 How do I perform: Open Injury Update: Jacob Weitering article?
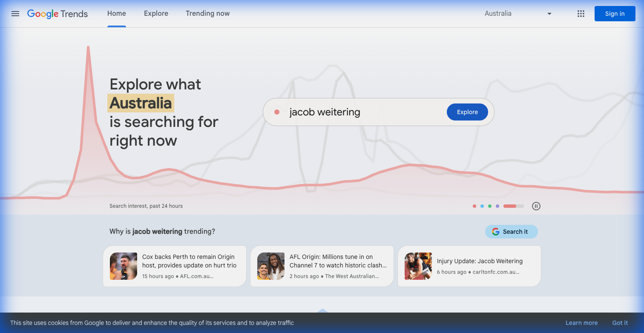coord(480,261)
